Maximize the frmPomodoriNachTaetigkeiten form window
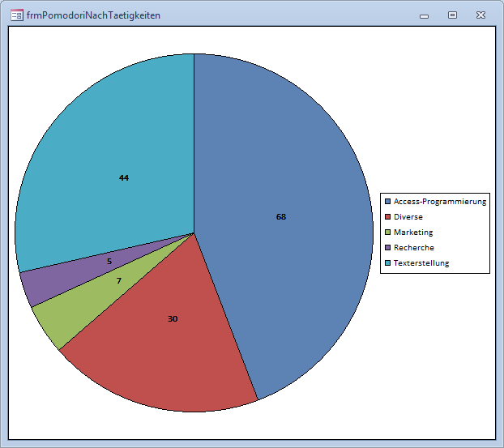The height and width of the screenshot is (448, 504). [452, 15]
